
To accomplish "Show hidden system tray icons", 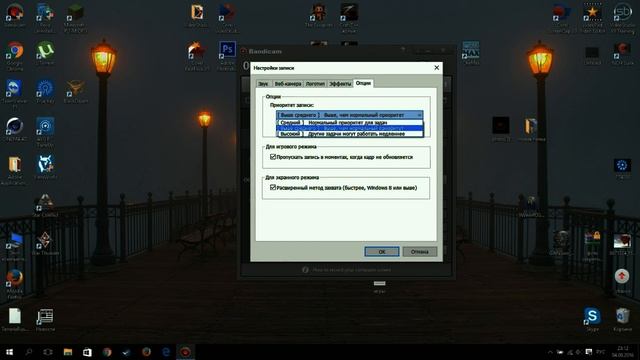I will pos(550,352).
